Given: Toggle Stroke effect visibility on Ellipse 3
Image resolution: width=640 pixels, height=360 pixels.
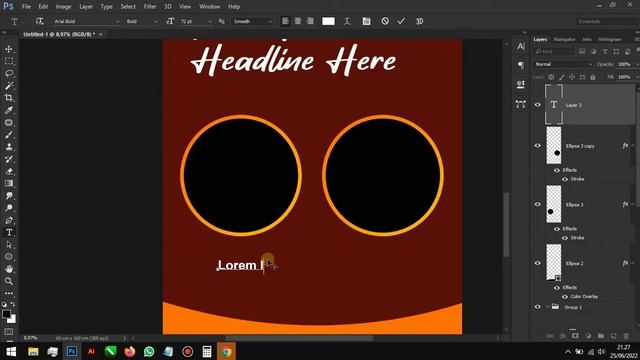Looking at the screenshot, I should point(565,238).
